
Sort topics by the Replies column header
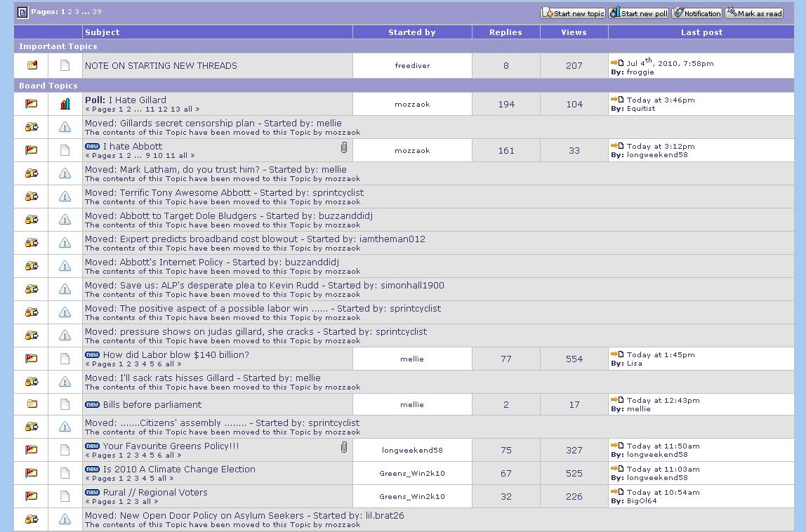pyautogui.click(x=506, y=32)
